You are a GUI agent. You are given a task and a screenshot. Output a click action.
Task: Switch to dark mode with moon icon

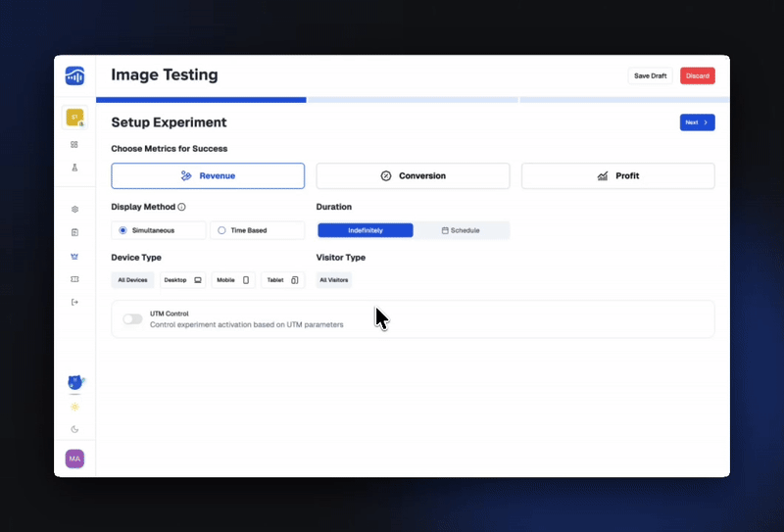click(74, 429)
